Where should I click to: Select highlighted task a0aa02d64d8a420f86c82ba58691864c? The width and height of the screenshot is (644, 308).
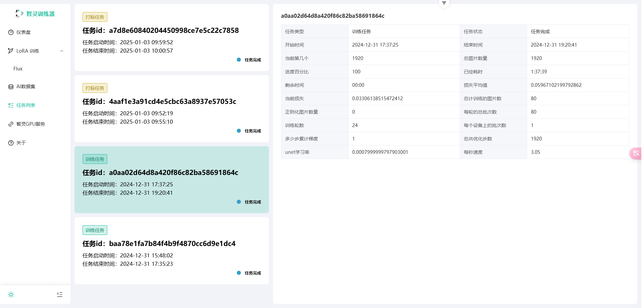(172, 180)
